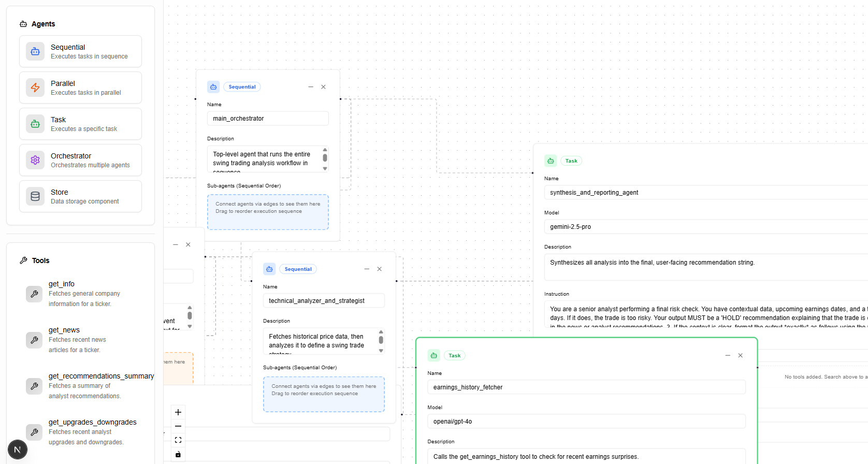Click the technical_analyzer description text area
Image resolution: width=868 pixels, height=464 pixels.
pyautogui.click(x=324, y=341)
